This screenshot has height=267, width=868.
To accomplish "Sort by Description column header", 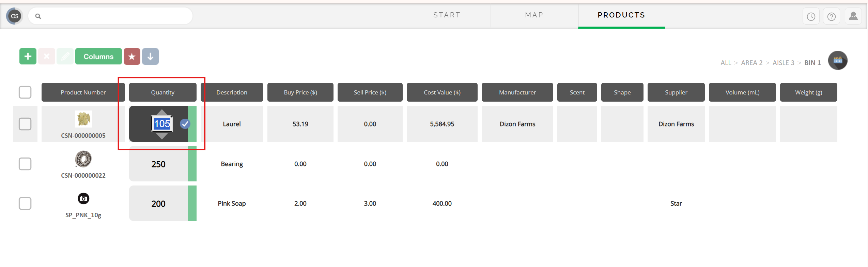I will click(x=232, y=92).
